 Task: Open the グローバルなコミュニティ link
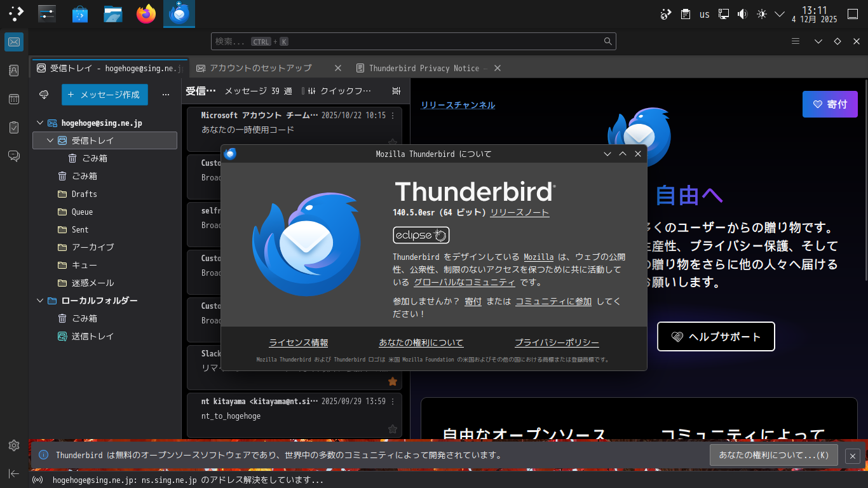click(x=465, y=283)
